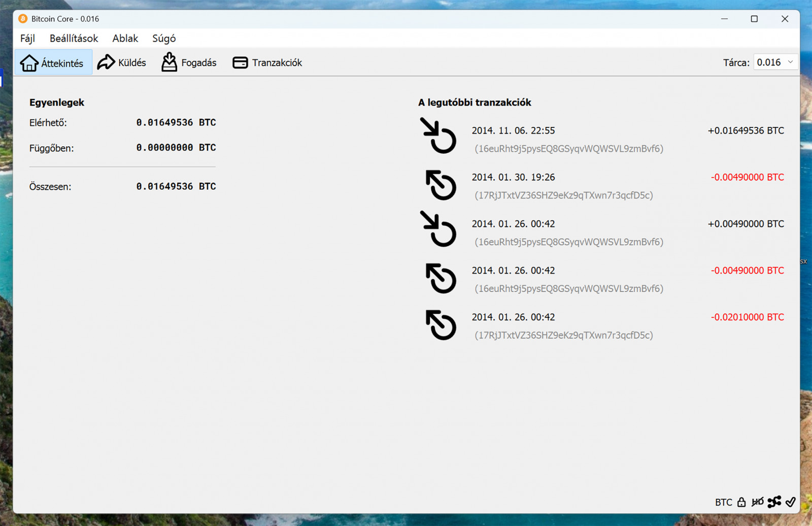Click the Egyenlegek heading

57,103
